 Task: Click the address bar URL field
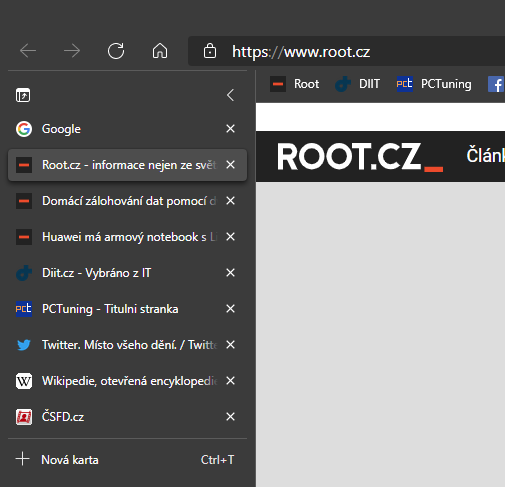tap(347, 51)
